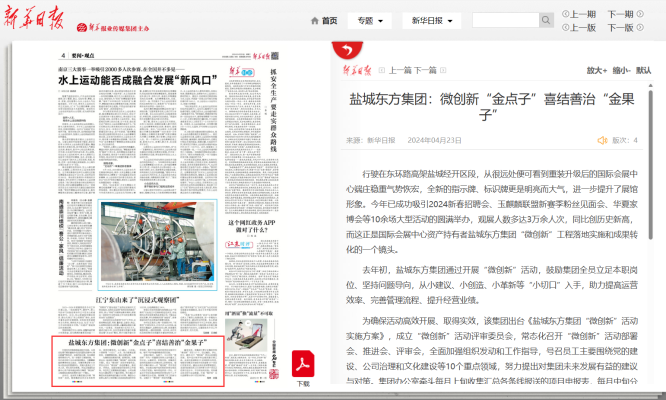The height and width of the screenshot is (400, 666).
Task: Click the search input field
Action: [505, 20]
